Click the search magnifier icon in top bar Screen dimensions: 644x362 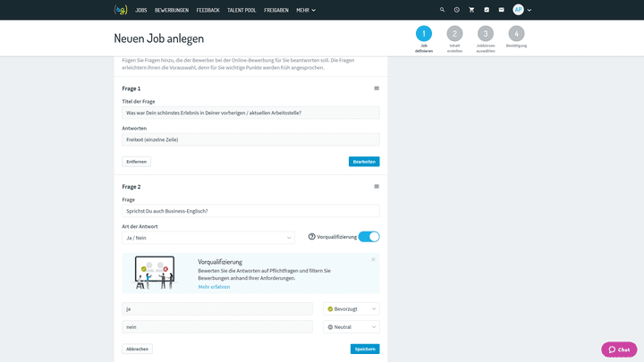(x=442, y=10)
